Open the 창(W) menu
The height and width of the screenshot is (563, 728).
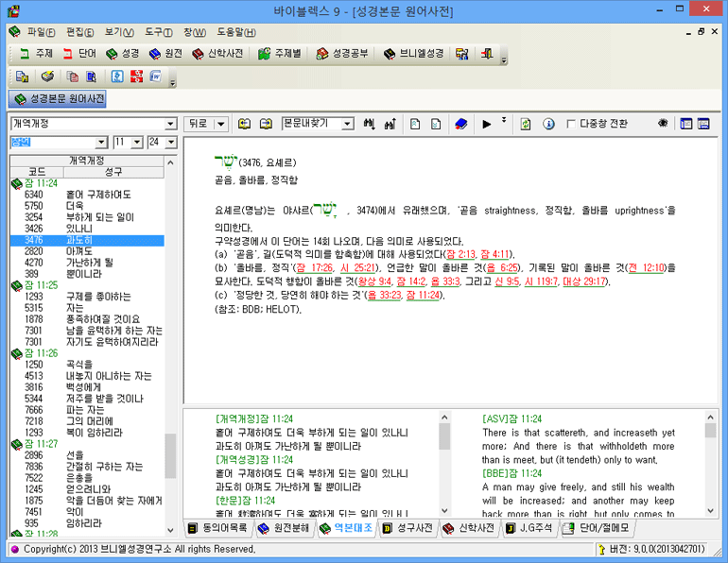[195, 32]
